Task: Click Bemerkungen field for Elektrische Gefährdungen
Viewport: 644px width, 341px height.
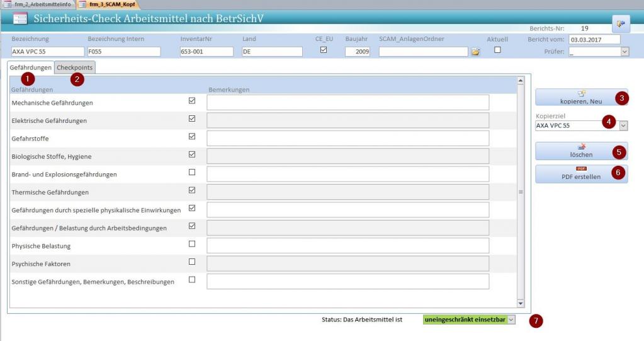Action: point(348,120)
